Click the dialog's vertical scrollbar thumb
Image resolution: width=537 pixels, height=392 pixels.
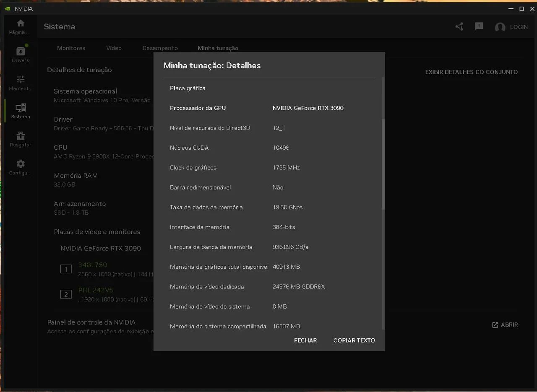[x=383, y=164]
